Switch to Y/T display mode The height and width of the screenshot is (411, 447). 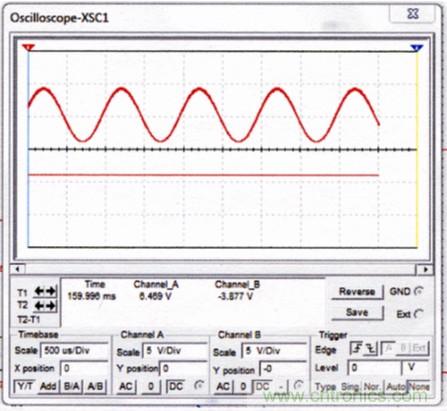(x=25, y=386)
